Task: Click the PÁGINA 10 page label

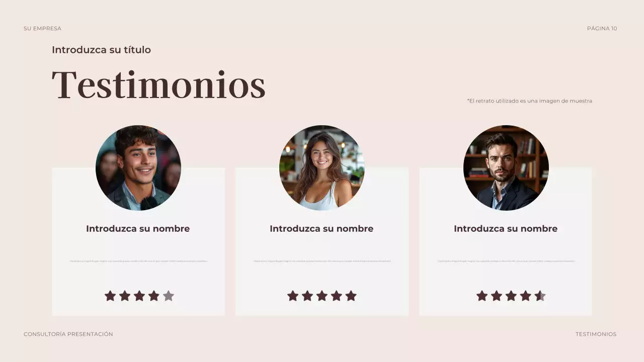Action: point(602,29)
